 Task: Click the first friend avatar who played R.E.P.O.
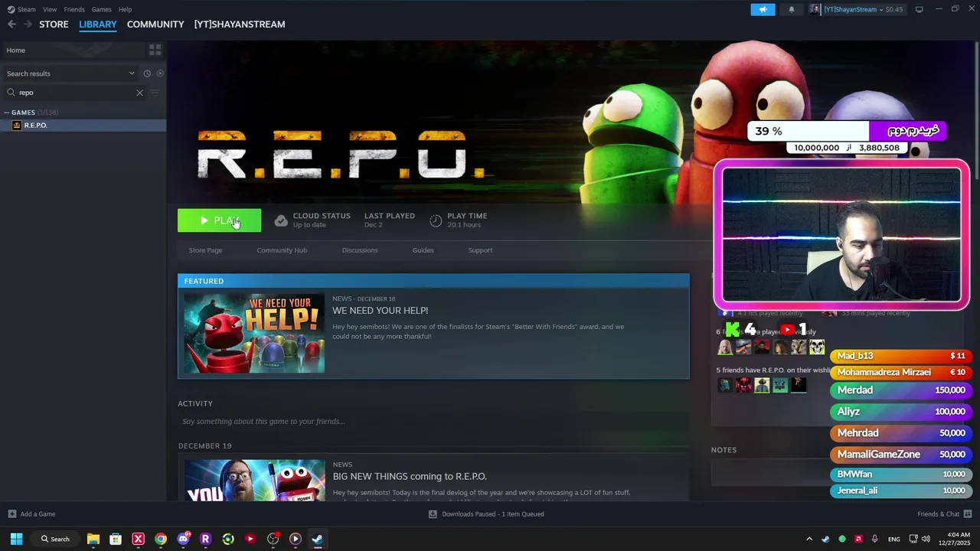click(724, 347)
